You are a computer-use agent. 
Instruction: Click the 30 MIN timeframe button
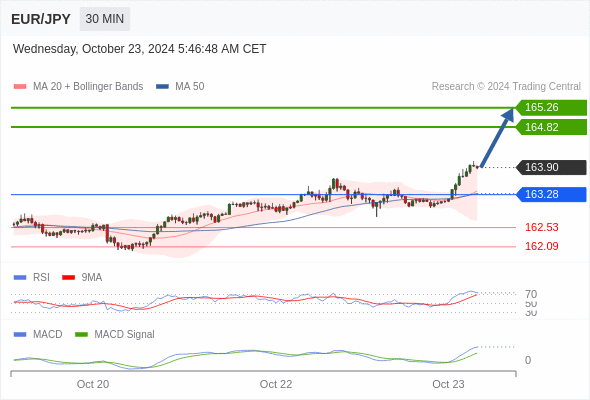(x=105, y=19)
